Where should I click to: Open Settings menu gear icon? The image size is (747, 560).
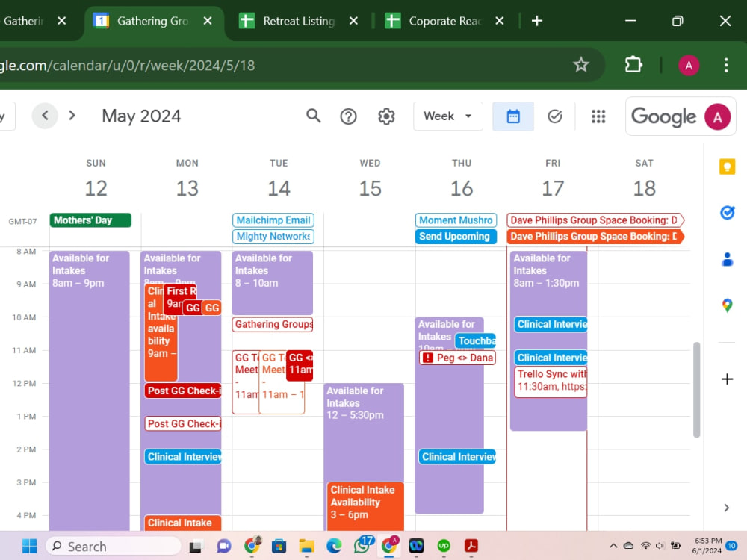pos(386,116)
